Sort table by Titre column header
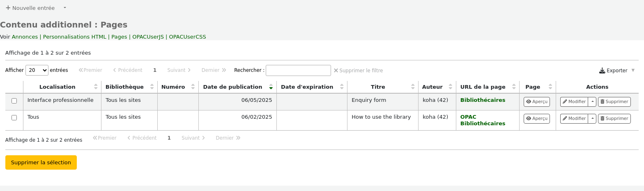644x191 pixels. click(x=377, y=87)
